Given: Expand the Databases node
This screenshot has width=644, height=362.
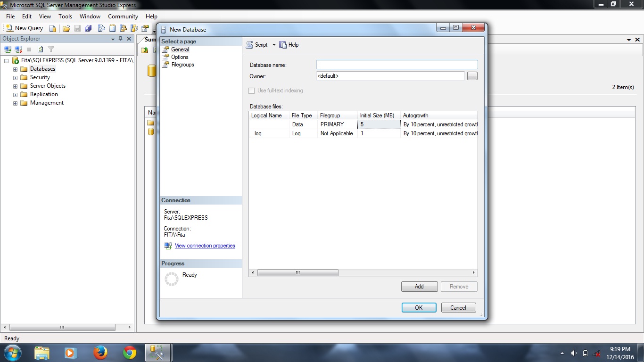Looking at the screenshot, I should click(x=15, y=68).
